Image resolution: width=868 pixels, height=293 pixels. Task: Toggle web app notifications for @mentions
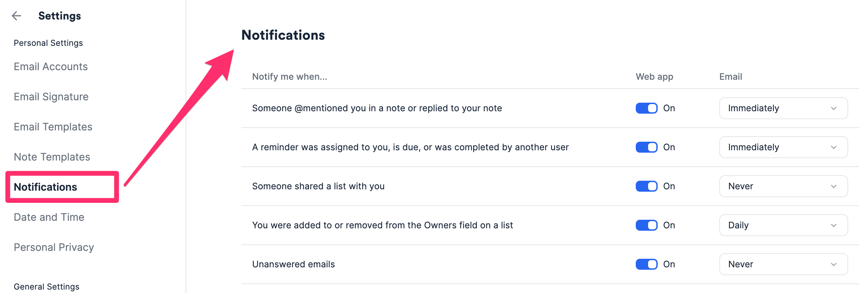coord(646,108)
